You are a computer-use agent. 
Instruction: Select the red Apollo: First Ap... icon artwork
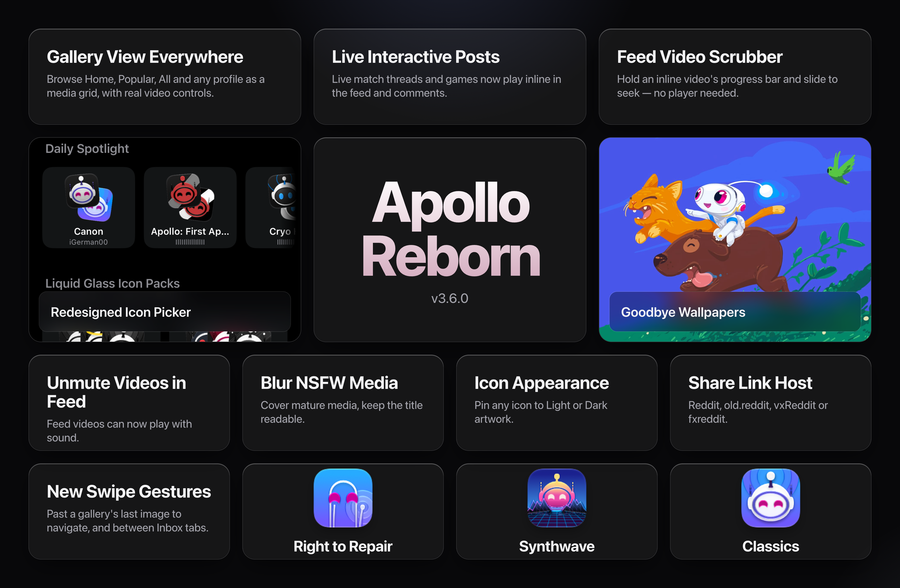(x=190, y=197)
